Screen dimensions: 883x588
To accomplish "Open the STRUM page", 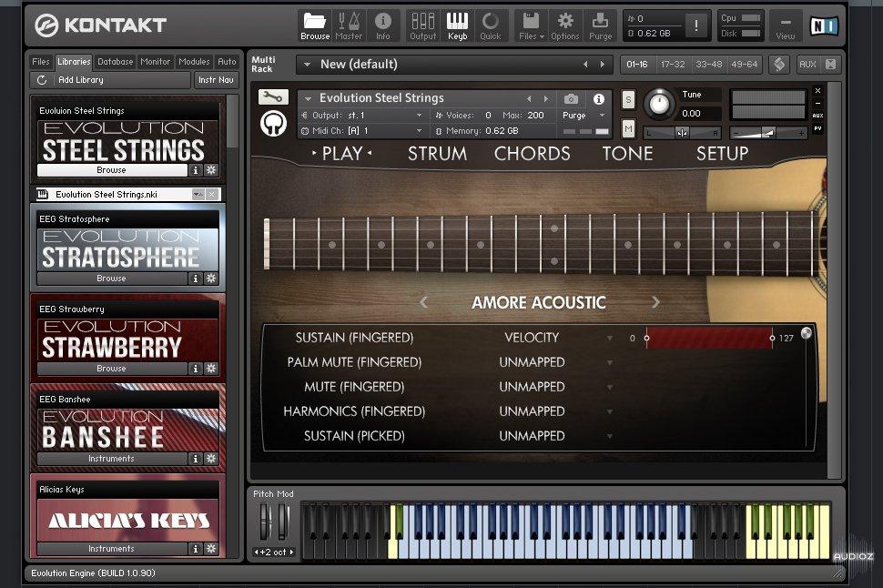I will [438, 154].
